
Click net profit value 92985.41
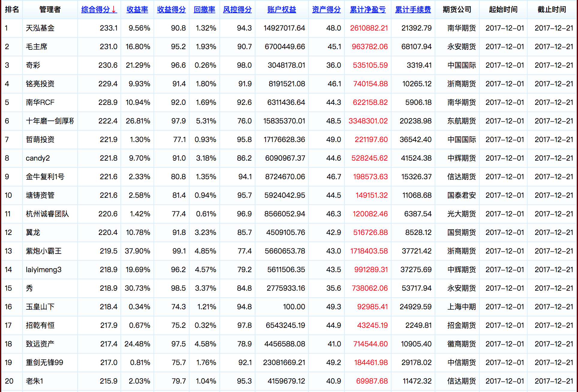tap(373, 307)
